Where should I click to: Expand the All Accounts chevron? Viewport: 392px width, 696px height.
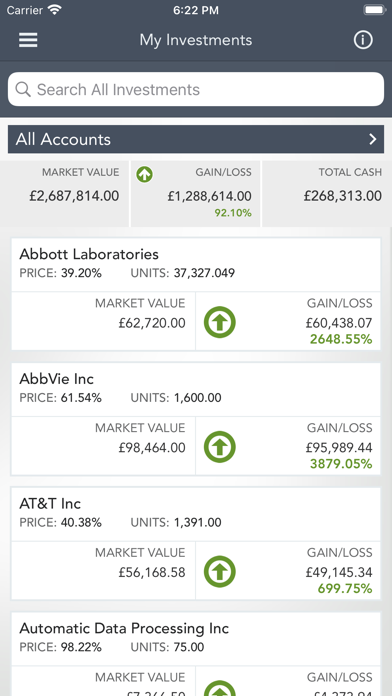(373, 139)
